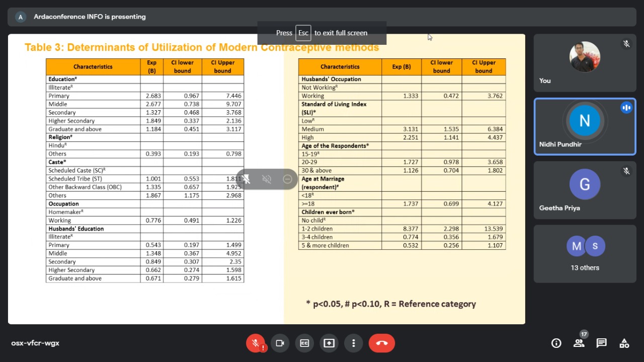Viewport: 644px width, 362px height.
Task: Select the 5 & more children row label
Action: 325,246
